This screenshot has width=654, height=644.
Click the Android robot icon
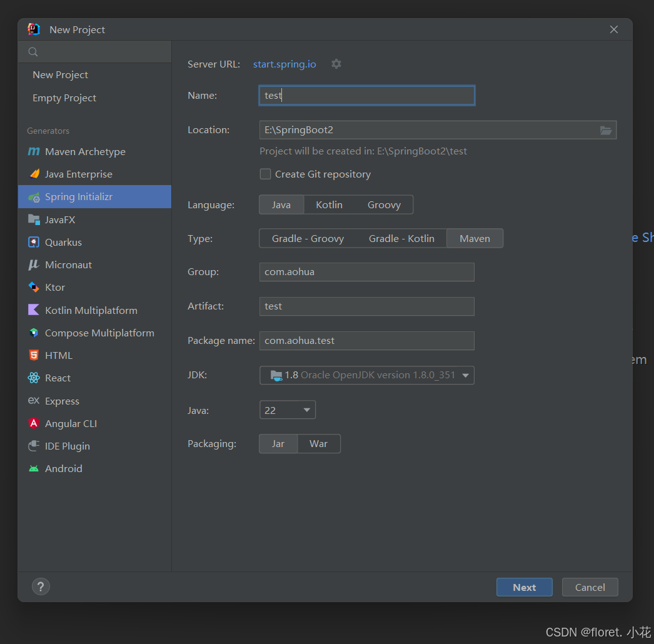pyautogui.click(x=34, y=468)
